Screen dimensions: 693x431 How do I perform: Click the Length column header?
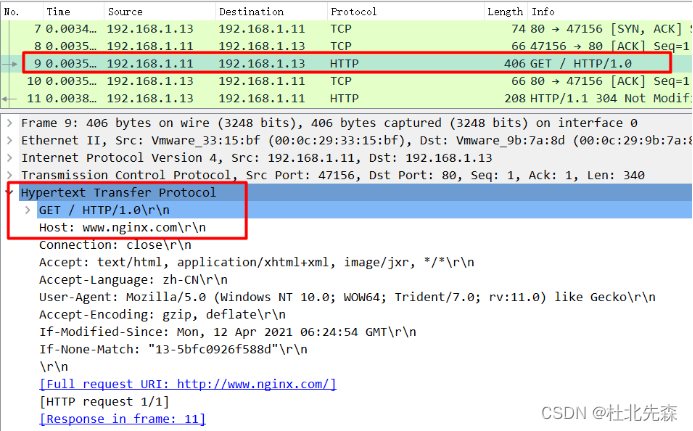coord(505,11)
